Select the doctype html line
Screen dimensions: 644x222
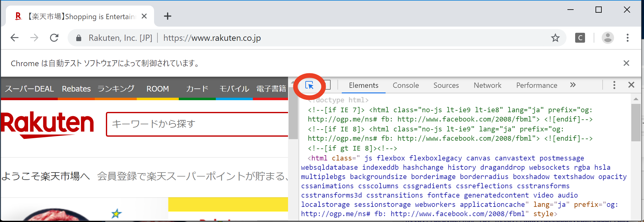[338, 100]
